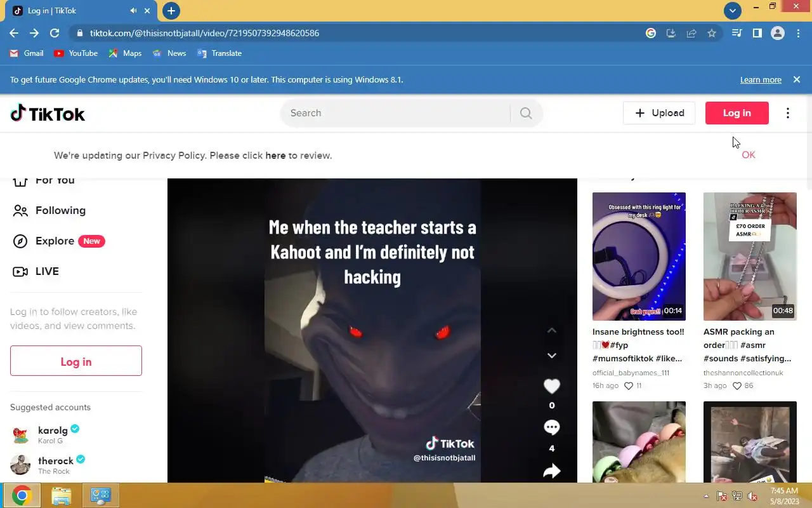Click the Google account icon in address bar
This screenshot has width=812, height=508.
point(651,33)
